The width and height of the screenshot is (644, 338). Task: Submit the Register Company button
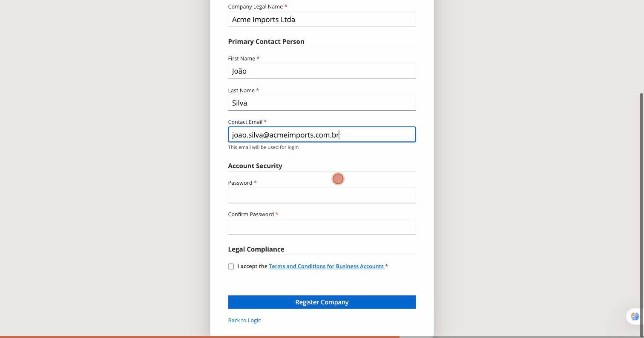point(322,302)
